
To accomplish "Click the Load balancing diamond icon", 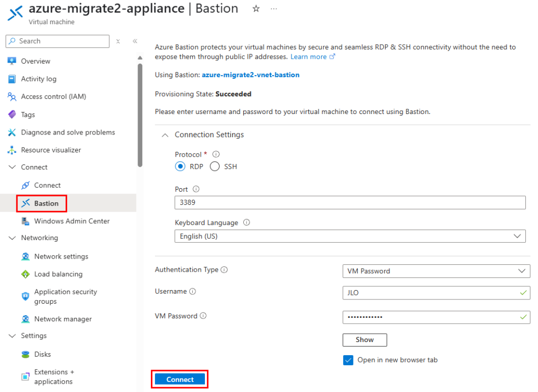I will 25,274.
